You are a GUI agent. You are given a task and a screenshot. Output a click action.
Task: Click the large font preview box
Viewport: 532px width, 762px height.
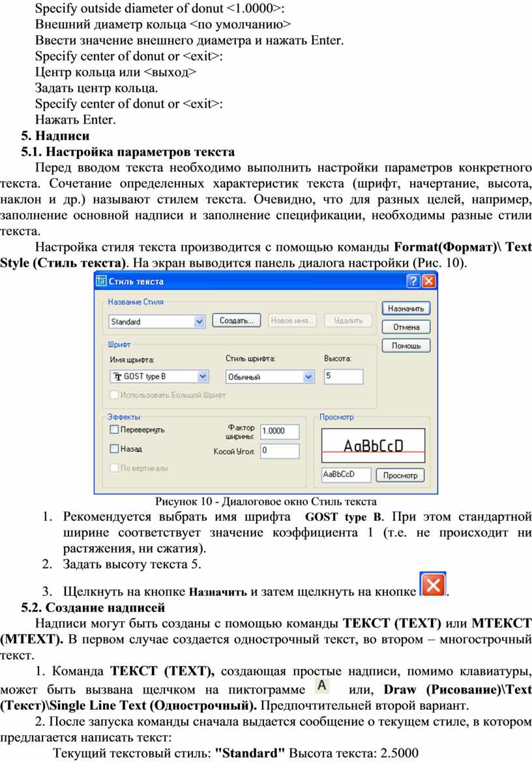[x=373, y=445]
